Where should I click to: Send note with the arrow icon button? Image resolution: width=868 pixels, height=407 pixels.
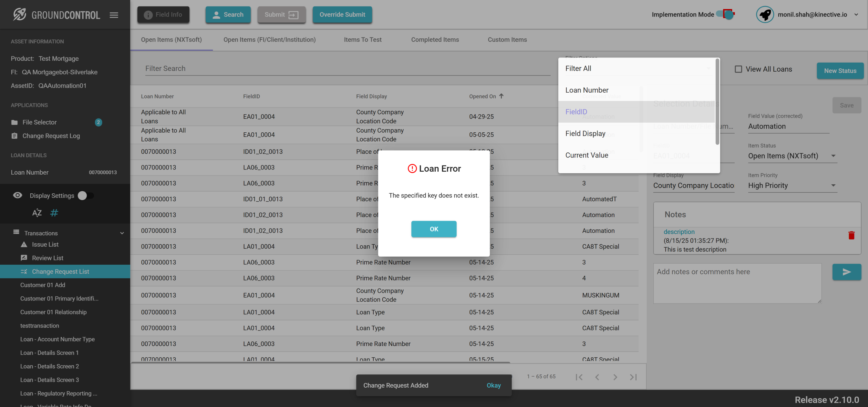pos(846,272)
